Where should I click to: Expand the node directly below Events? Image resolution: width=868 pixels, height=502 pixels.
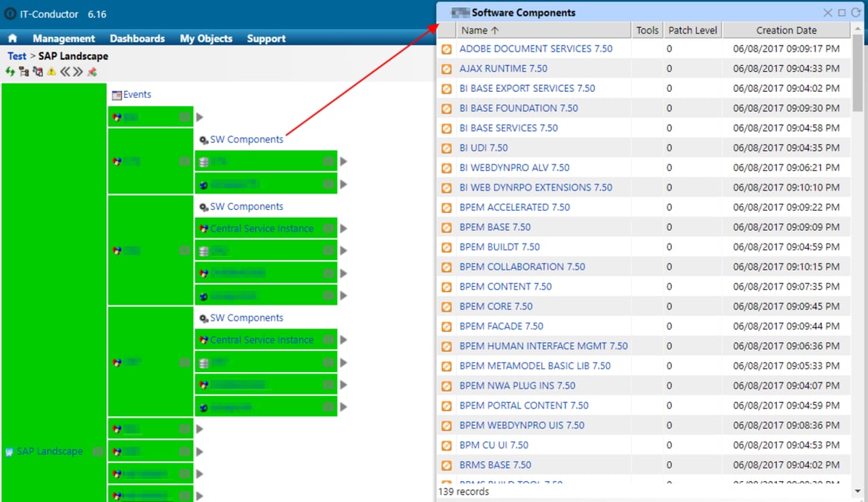(x=200, y=117)
